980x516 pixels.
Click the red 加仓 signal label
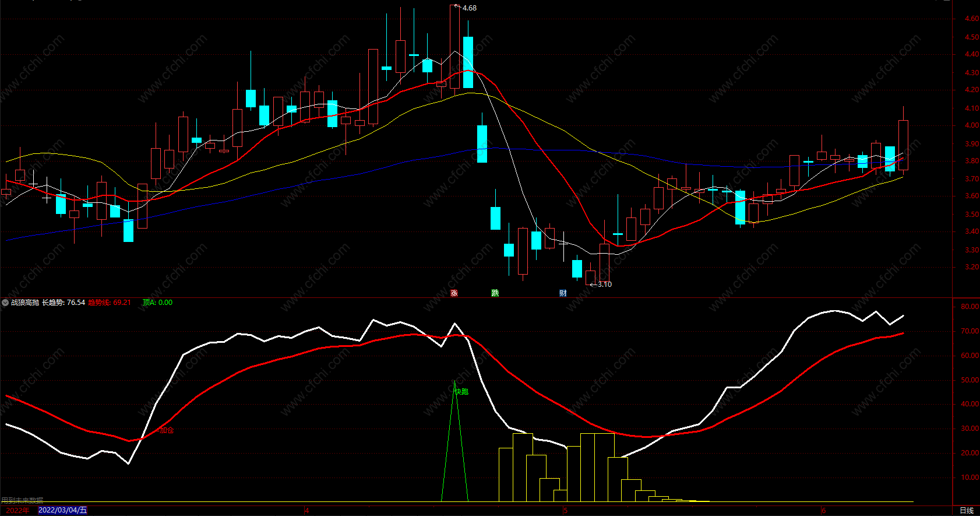(x=167, y=430)
